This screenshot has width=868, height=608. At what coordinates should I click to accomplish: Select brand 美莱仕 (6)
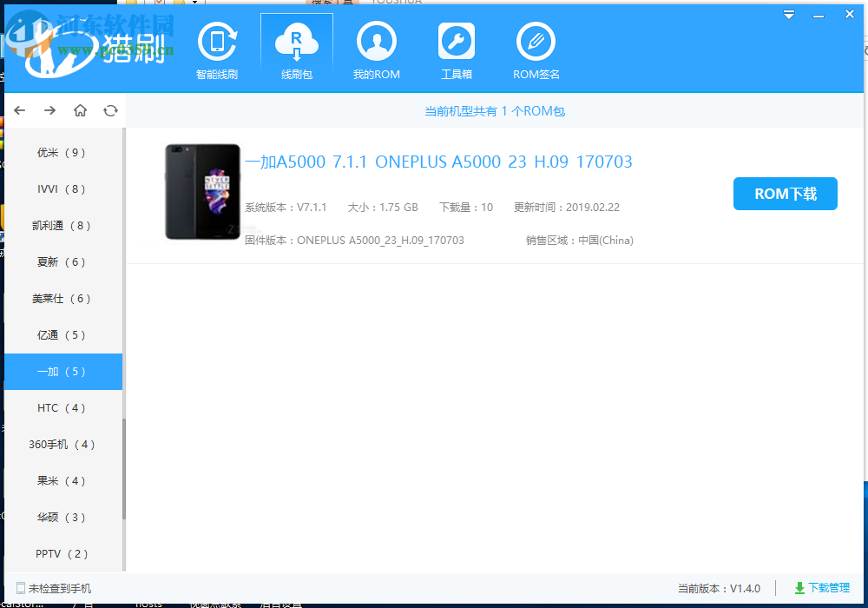click(x=63, y=299)
